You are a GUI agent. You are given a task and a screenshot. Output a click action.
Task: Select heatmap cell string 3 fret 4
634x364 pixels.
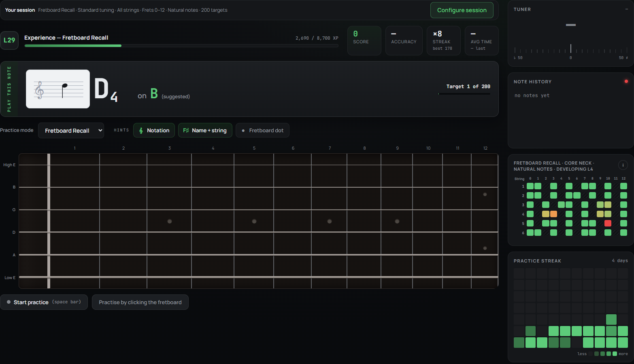[x=561, y=205]
